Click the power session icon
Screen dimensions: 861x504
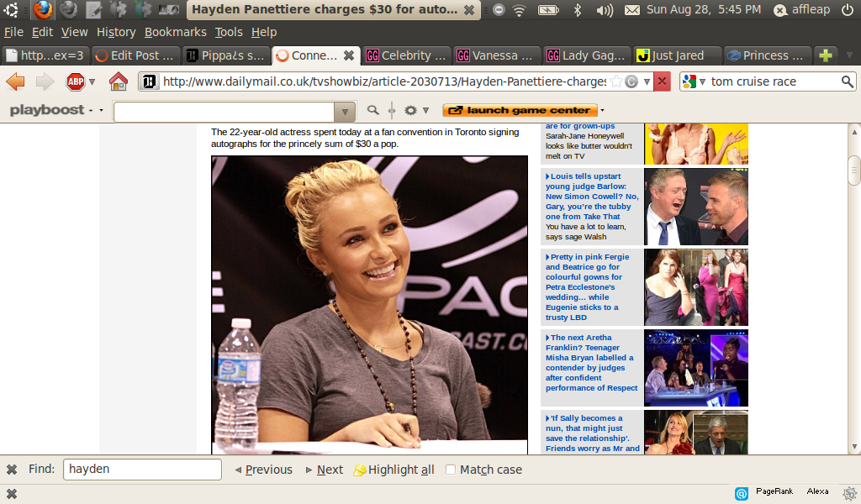(848, 9)
